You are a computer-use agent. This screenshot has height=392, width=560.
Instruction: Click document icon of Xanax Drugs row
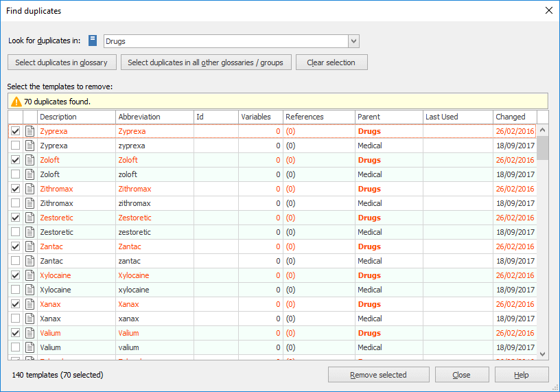point(30,304)
